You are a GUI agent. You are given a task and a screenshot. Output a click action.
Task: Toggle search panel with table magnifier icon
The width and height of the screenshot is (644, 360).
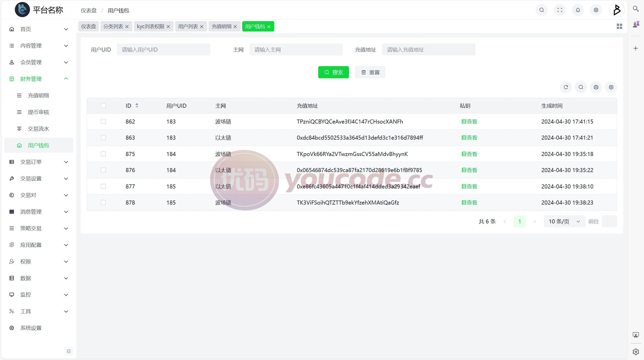[x=581, y=87]
